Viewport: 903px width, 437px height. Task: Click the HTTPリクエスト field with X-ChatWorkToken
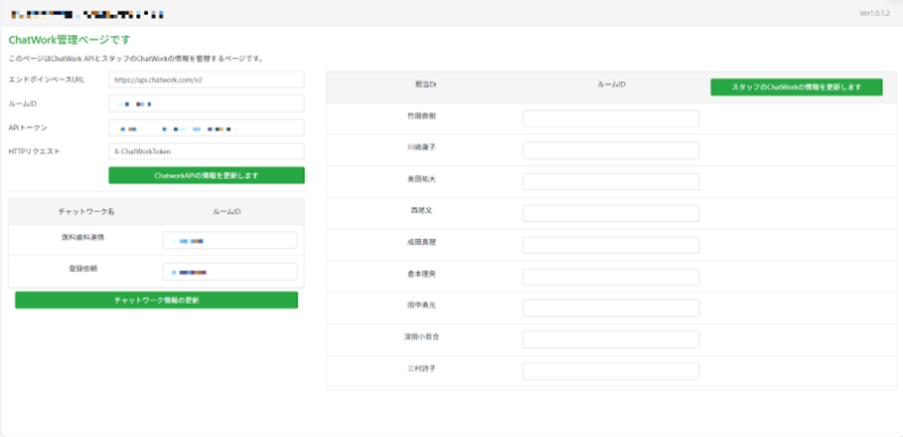click(x=206, y=152)
